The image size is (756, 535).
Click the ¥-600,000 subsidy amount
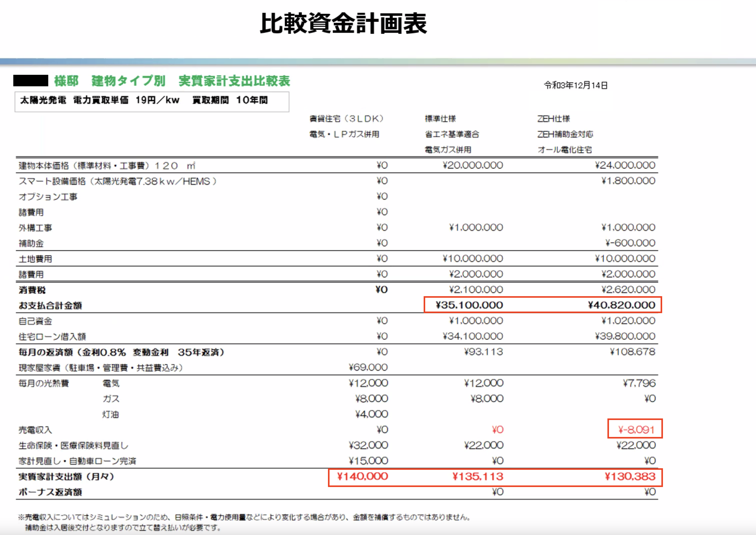(x=630, y=243)
